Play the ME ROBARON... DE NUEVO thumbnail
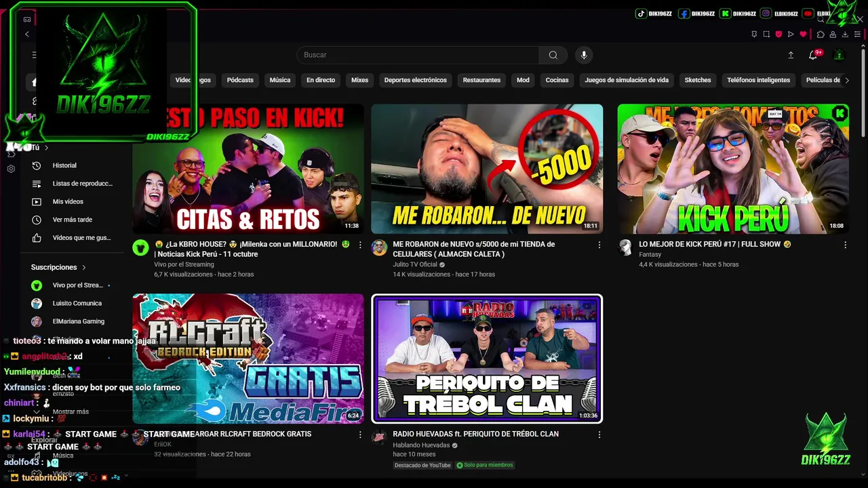Viewport: 868px width, 488px height. pos(487,169)
